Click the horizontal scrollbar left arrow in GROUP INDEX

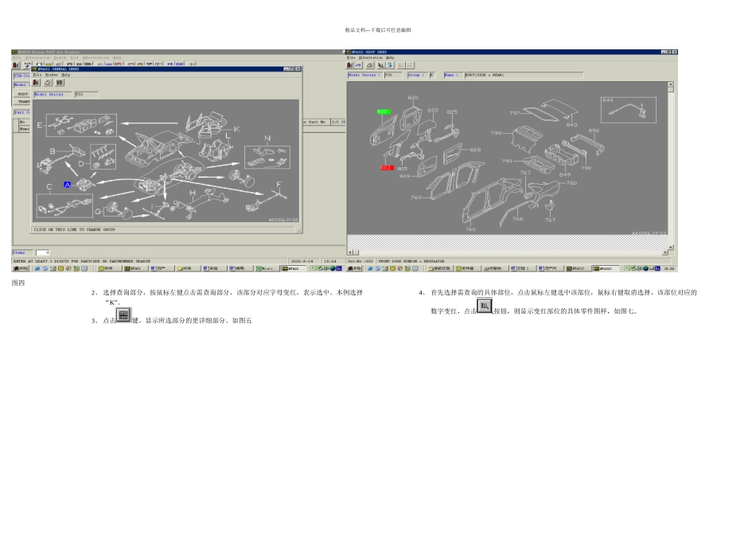[x=350, y=252]
